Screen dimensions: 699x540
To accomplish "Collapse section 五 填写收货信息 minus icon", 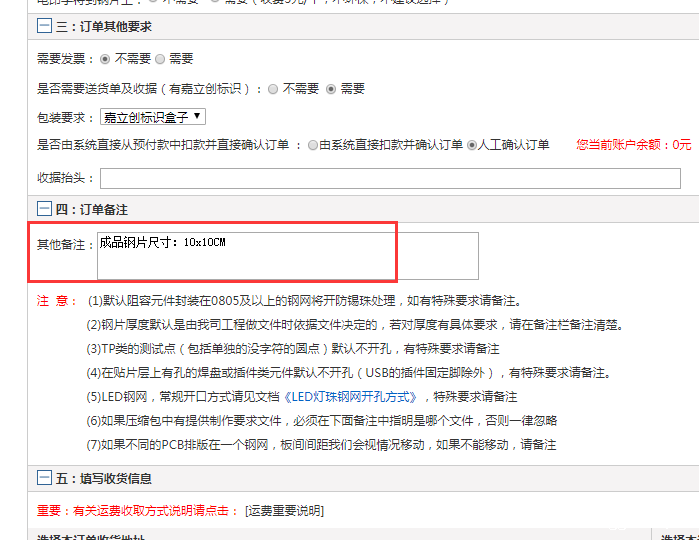I will [45, 478].
